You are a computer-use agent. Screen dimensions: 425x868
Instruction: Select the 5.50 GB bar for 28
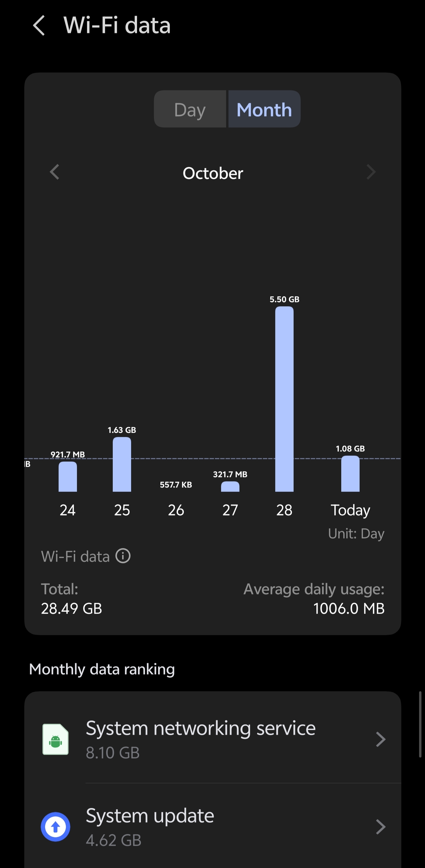click(x=284, y=399)
